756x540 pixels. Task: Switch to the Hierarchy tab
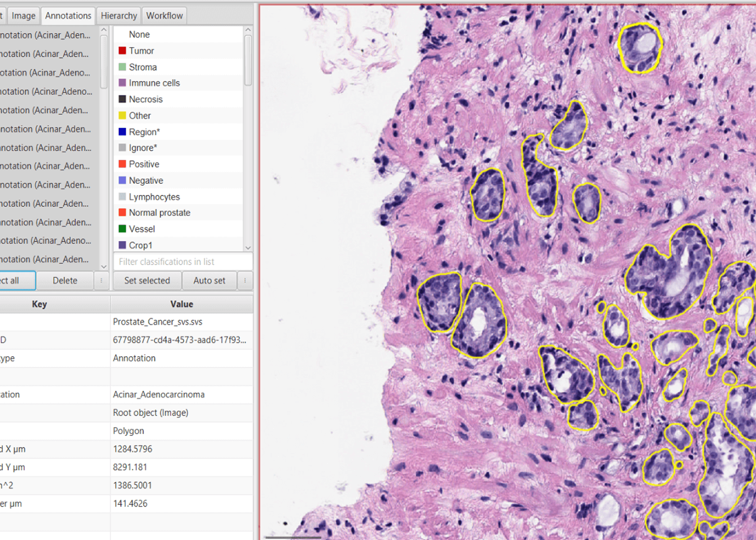point(118,16)
